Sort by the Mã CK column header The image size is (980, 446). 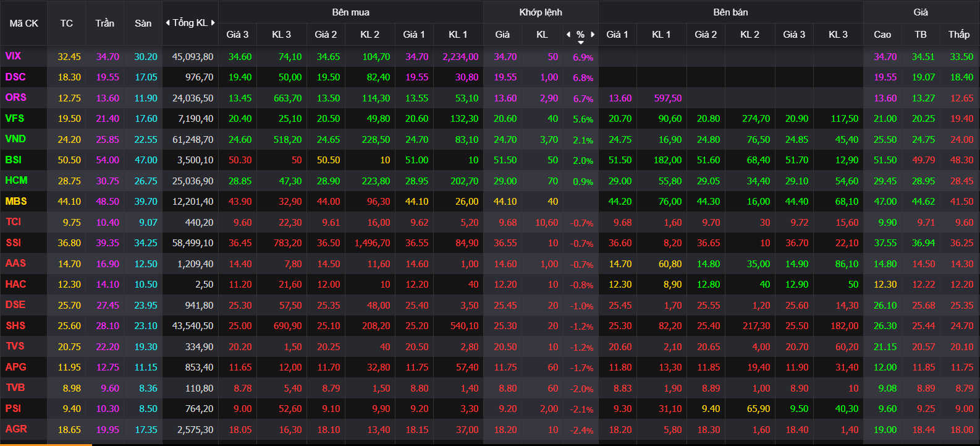pos(24,23)
